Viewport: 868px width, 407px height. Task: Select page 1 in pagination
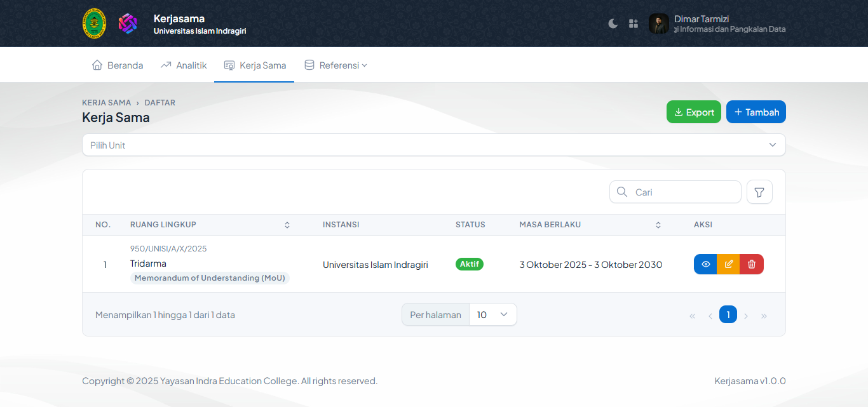[x=728, y=314]
